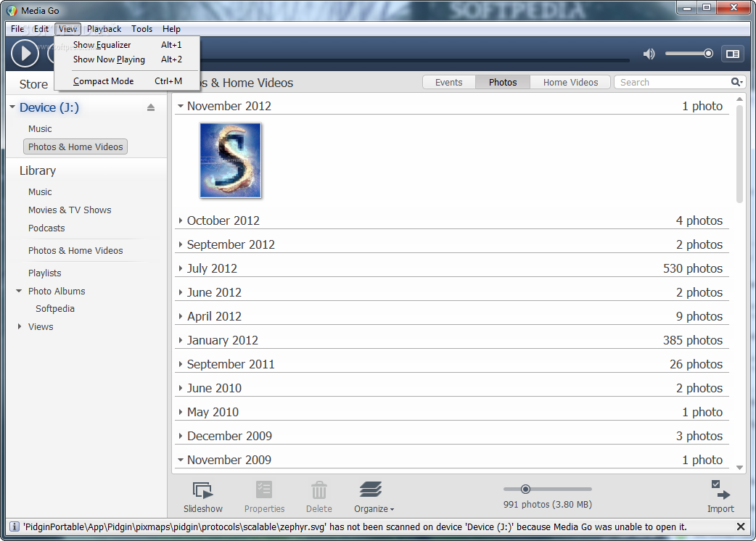Mute audio with the speaker icon
The image size is (756, 541).
pyautogui.click(x=649, y=54)
